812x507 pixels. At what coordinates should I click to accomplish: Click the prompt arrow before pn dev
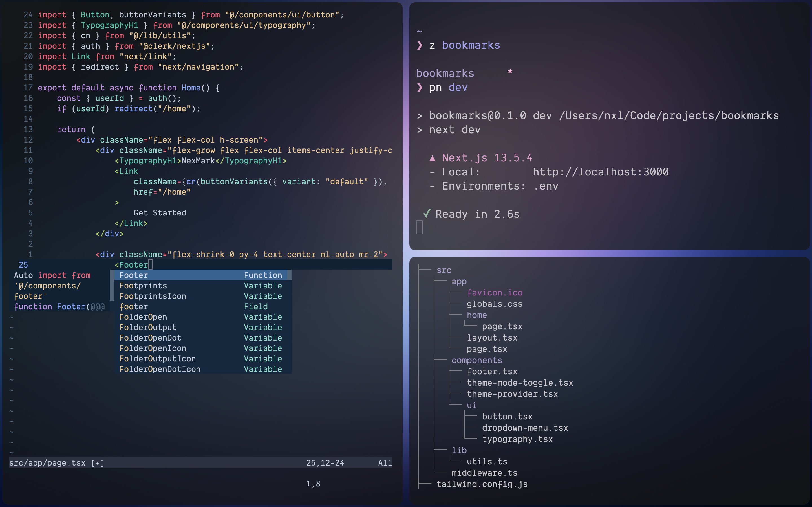click(420, 88)
